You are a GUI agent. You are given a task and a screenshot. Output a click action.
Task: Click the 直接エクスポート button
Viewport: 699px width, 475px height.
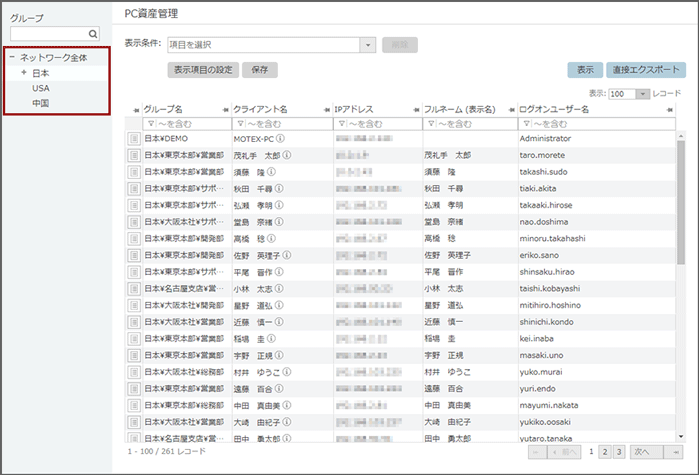tap(646, 70)
